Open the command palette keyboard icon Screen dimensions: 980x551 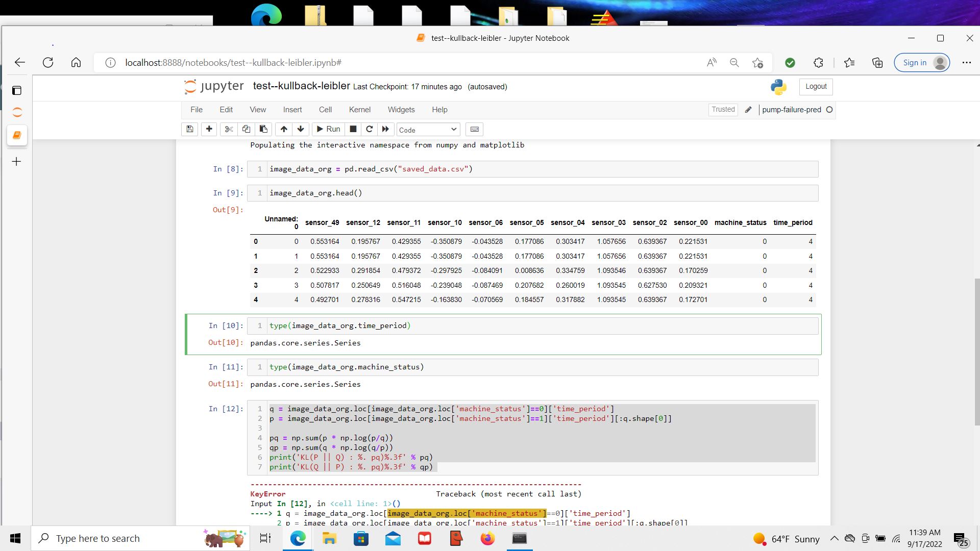click(474, 129)
